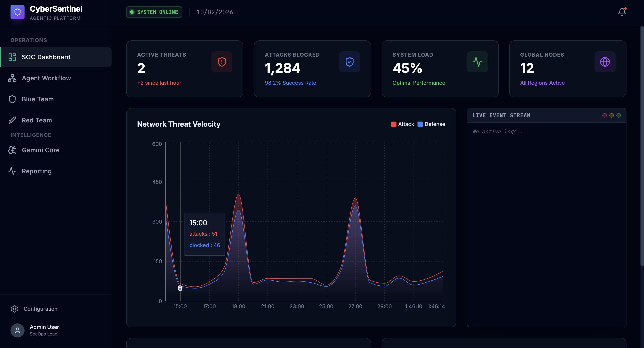Open the Reporting page

tap(37, 171)
